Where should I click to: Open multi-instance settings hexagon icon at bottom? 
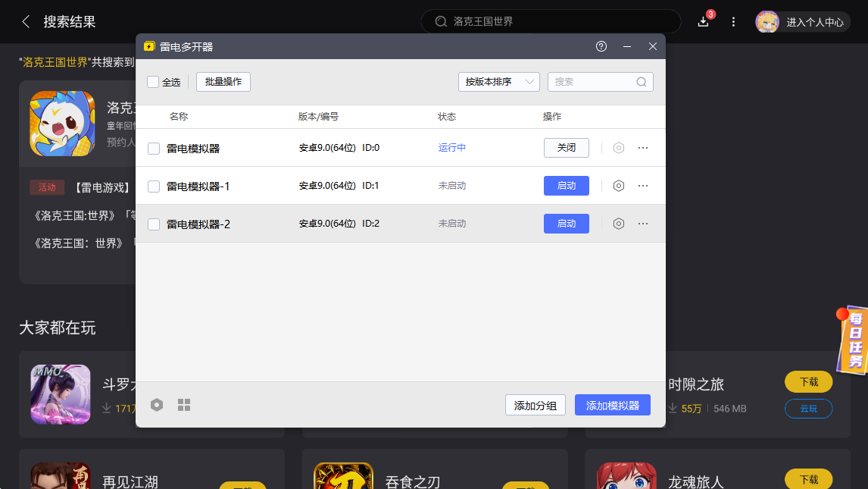(x=158, y=405)
